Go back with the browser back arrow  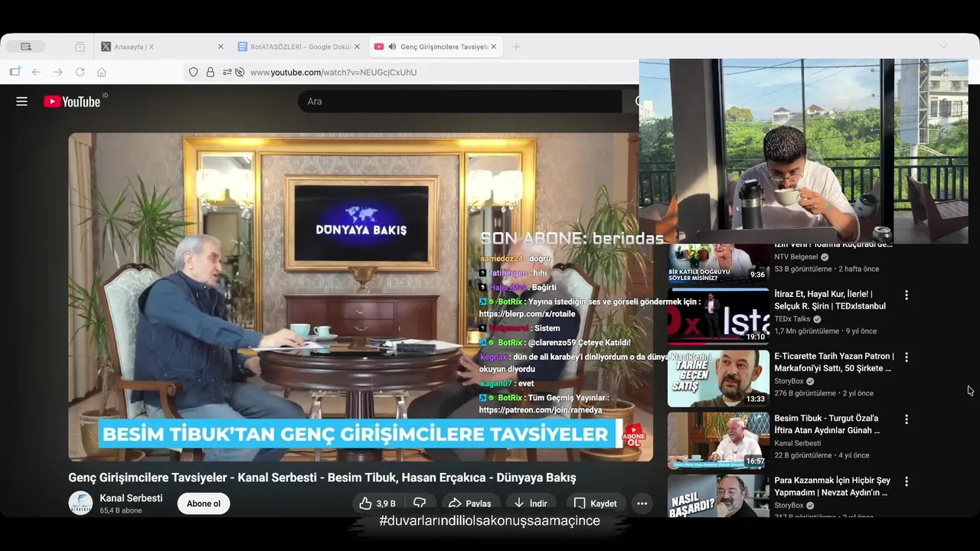(x=36, y=72)
